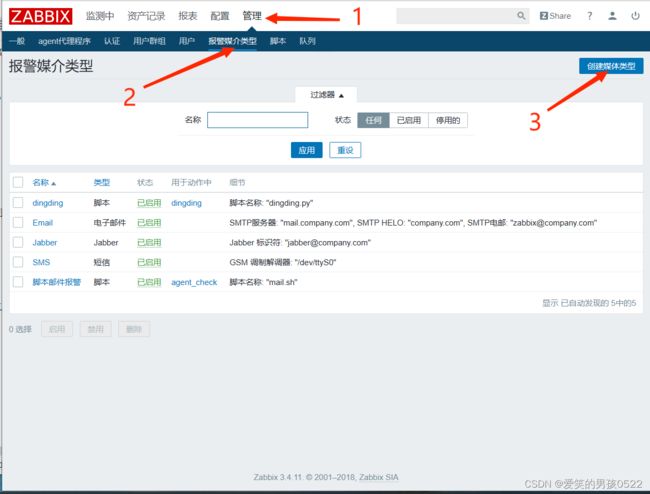This screenshot has width=650, height=494.
Task: Toggle 已启用 status for Email row
Action: [x=149, y=223]
